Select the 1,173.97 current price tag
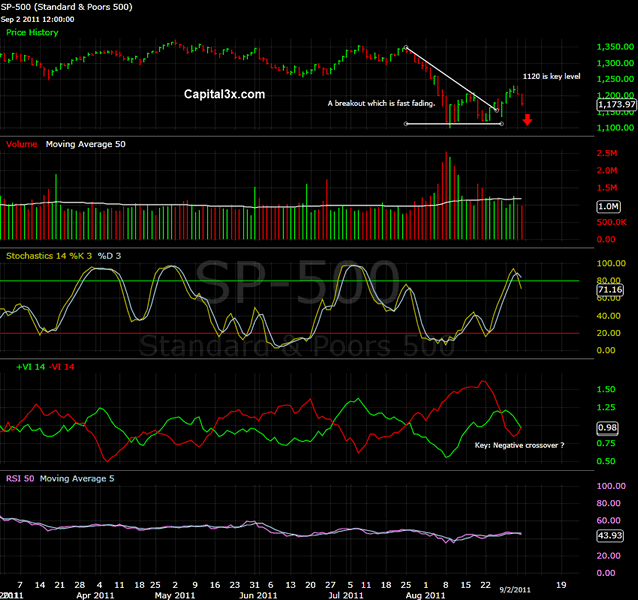638x600 pixels. pos(614,104)
